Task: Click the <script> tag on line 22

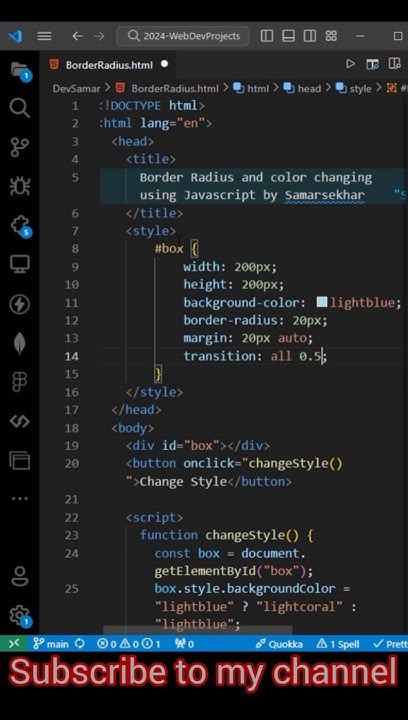Action: pyautogui.click(x=154, y=518)
